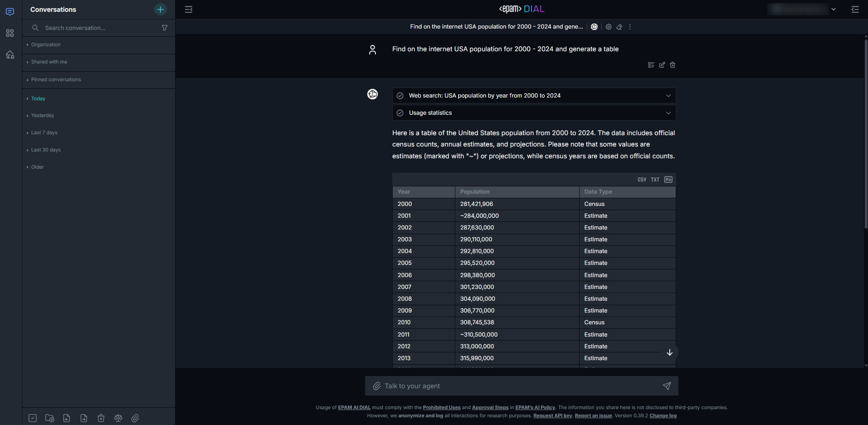Open attachments paperclip in sidebar footer
This screenshot has width=868, height=425.
(x=135, y=418)
